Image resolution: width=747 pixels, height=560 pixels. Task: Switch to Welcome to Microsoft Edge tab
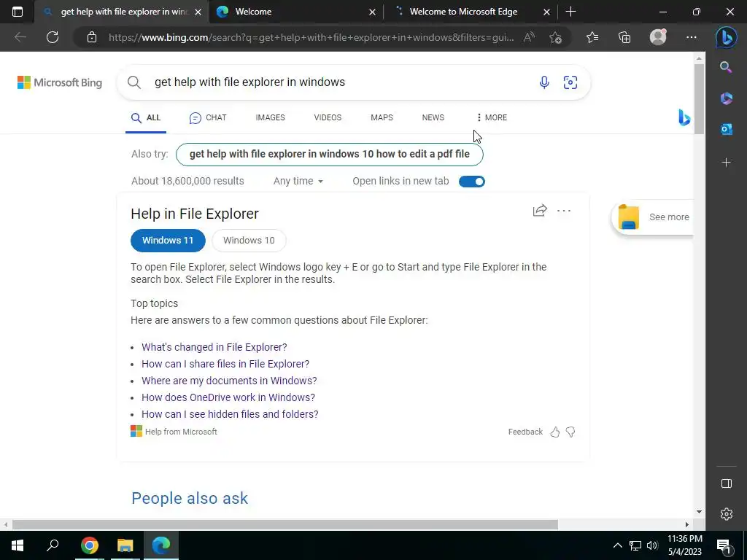click(472, 12)
